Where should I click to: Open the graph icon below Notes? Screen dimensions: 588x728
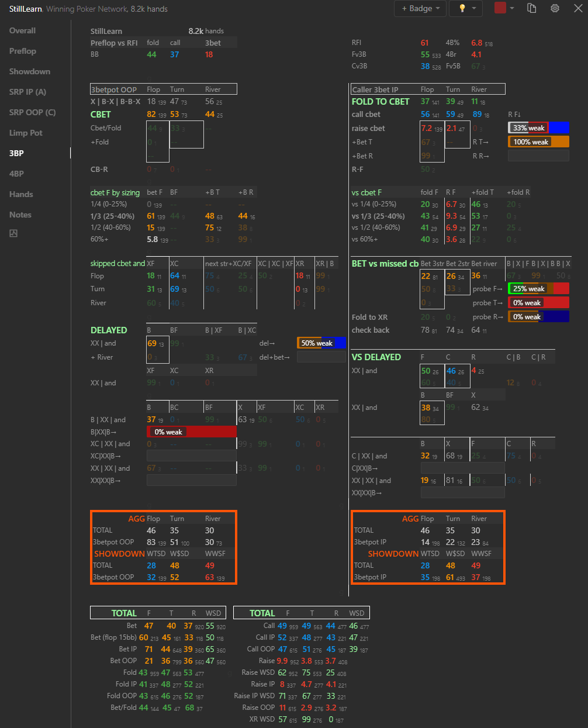(x=13, y=233)
